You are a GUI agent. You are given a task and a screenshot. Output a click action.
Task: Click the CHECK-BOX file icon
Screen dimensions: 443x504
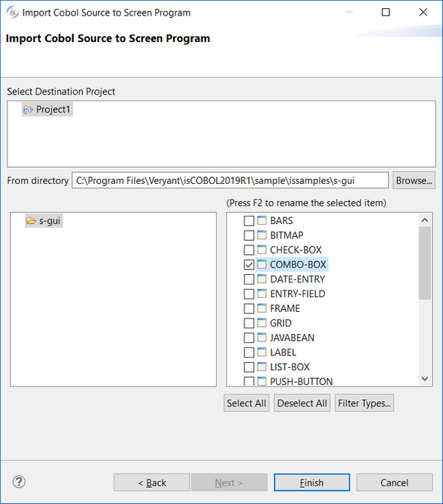point(262,250)
